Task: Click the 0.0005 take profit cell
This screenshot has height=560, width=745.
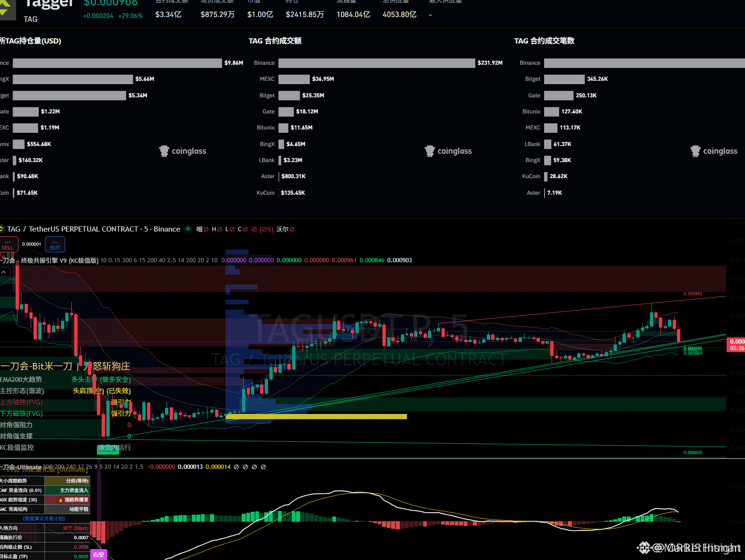Action: click(67, 556)
